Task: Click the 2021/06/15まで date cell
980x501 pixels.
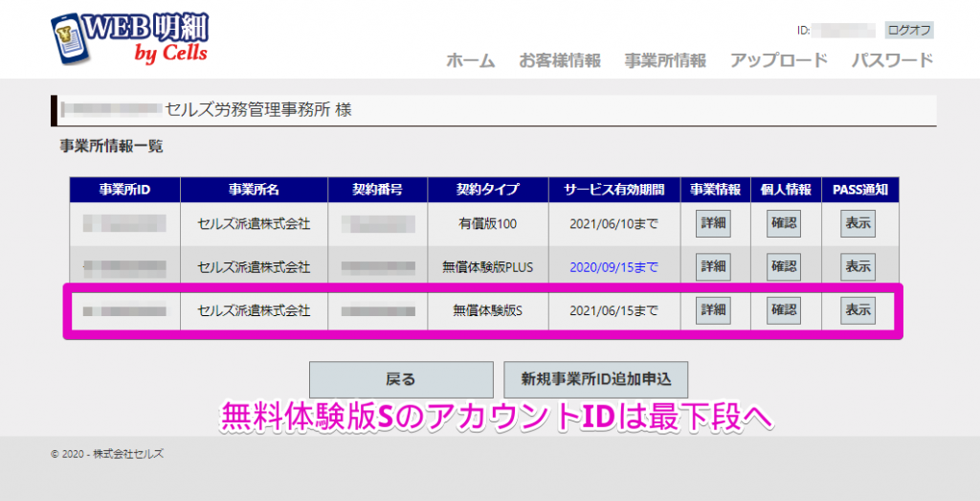Action: (614, 310)
